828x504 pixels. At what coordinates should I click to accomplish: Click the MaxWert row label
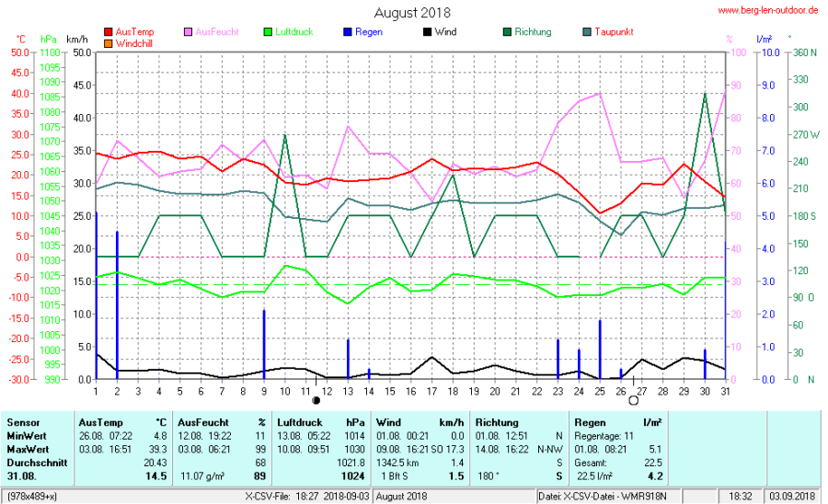[28, 449]
